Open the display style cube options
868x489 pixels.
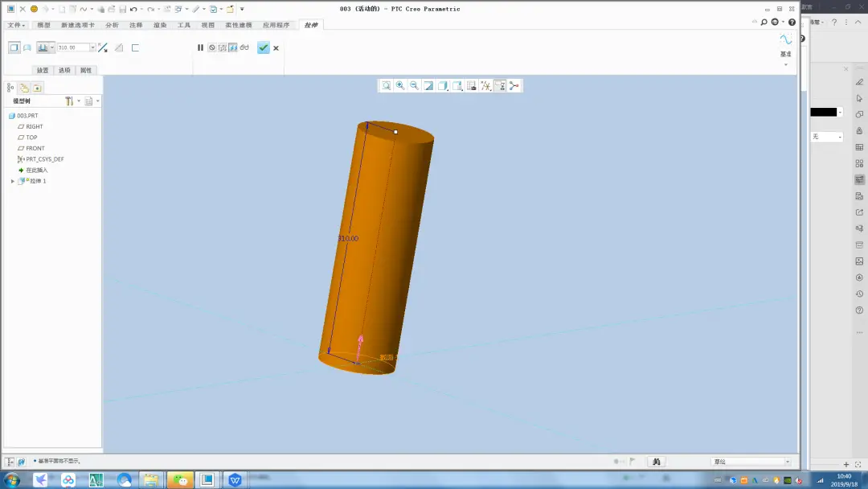443,85
